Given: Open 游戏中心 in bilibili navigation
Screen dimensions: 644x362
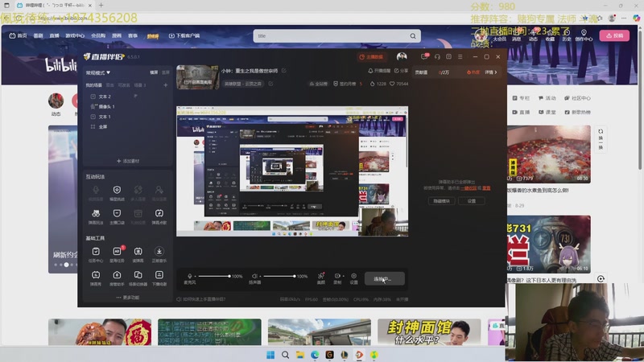Looking at the screenshot, I should pyautogui.click(x=75, y=35).
